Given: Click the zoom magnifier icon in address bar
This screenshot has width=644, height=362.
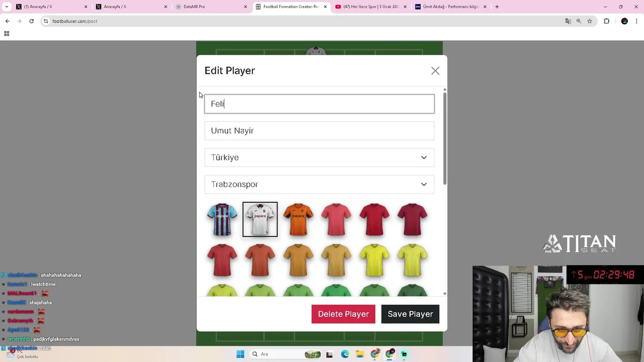Looking at the screenshot, I should pyautogui.click(x=579, y=21).
